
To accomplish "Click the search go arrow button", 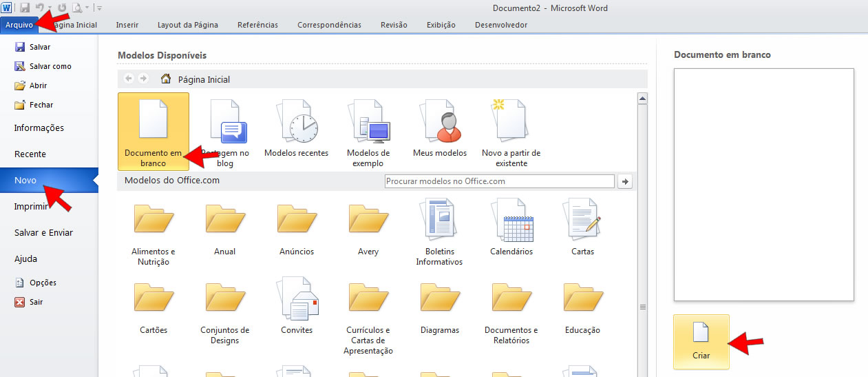I will click(625, 181).
